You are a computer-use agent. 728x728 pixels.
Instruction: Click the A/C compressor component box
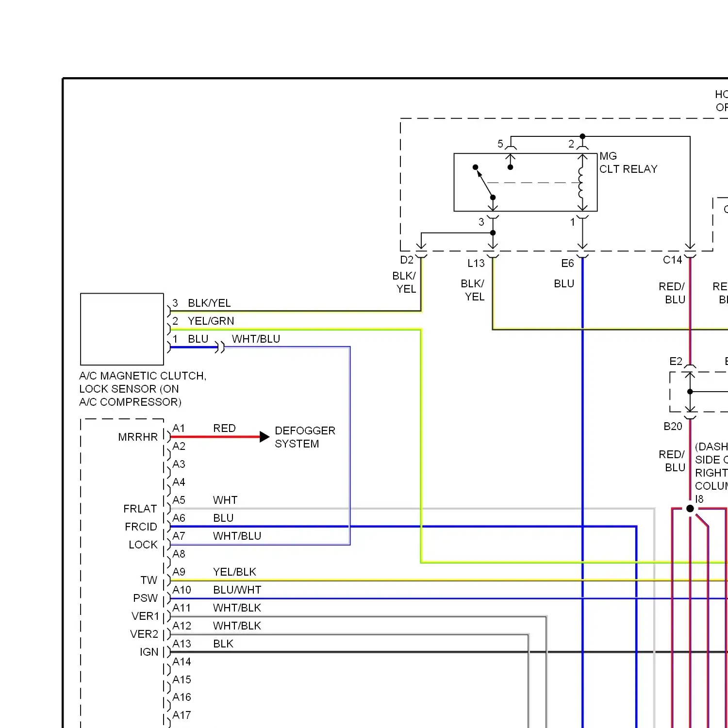click(122, 329)
